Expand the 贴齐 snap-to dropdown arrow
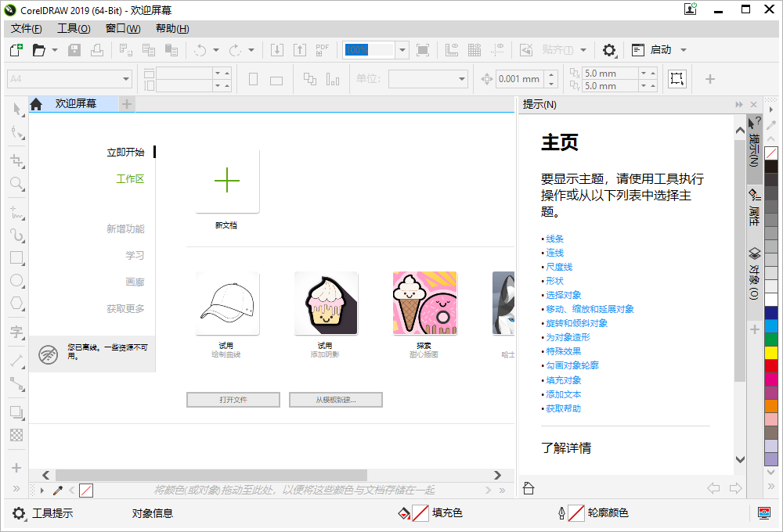The height and width of the screenshot is (532, 783). (583, 50)
